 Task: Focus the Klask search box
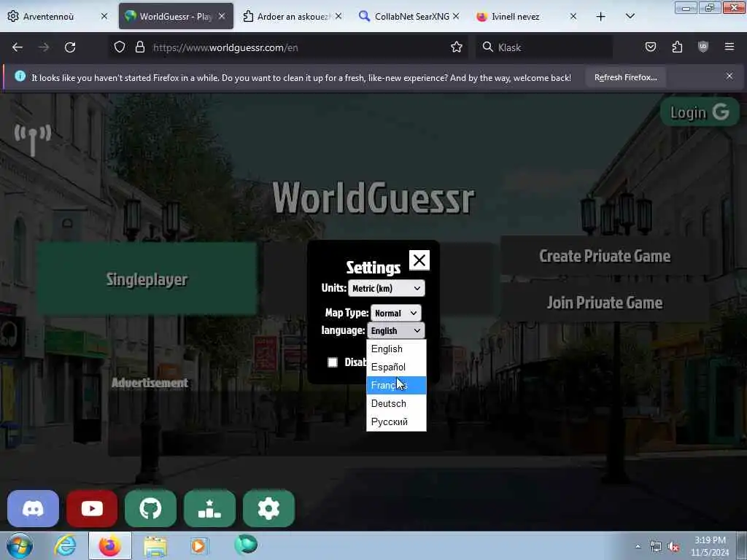click(543, 47)
